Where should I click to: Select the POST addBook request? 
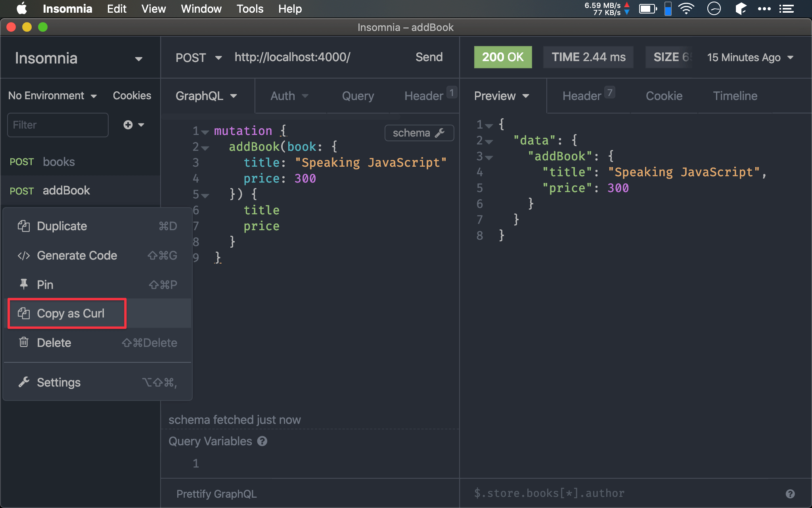coord(81,190)
